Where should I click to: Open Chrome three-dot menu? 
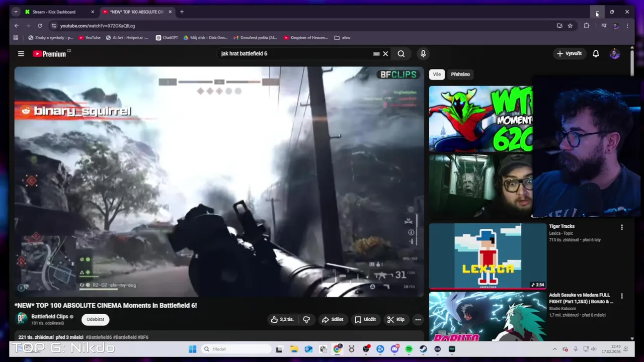pos(627,26)
